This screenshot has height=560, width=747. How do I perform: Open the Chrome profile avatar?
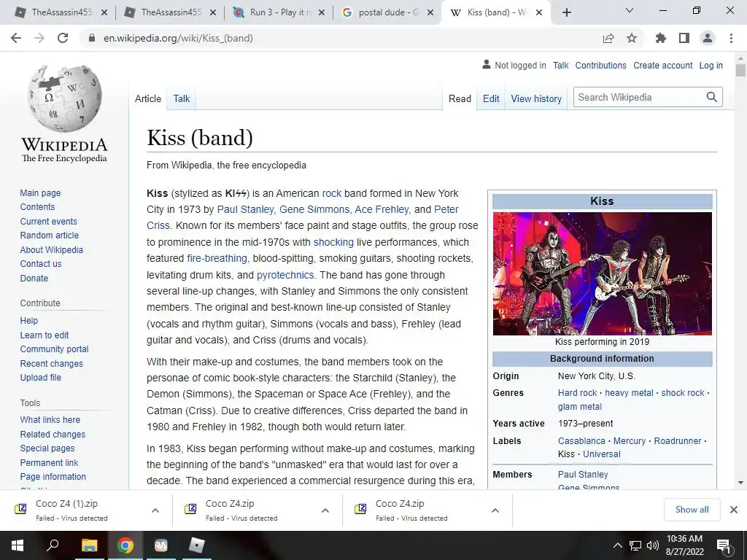(x=708, y=38)
